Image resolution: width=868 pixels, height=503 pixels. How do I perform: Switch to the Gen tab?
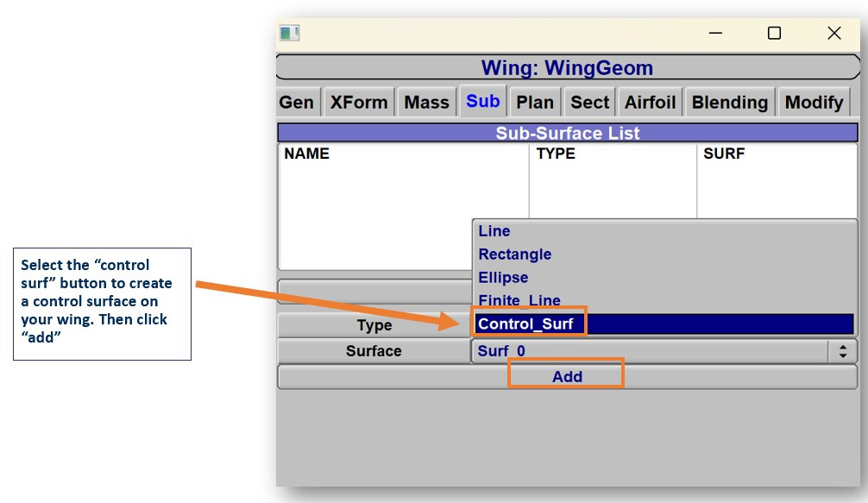point(297,103)
